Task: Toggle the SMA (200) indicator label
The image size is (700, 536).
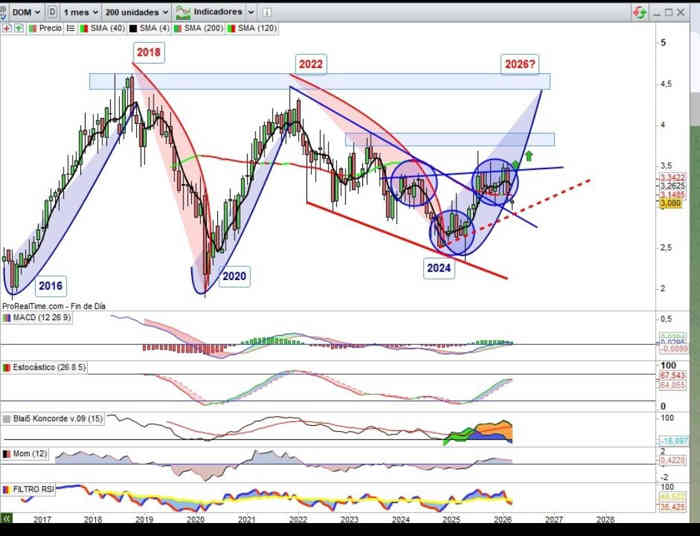Action: click(205, 28)
